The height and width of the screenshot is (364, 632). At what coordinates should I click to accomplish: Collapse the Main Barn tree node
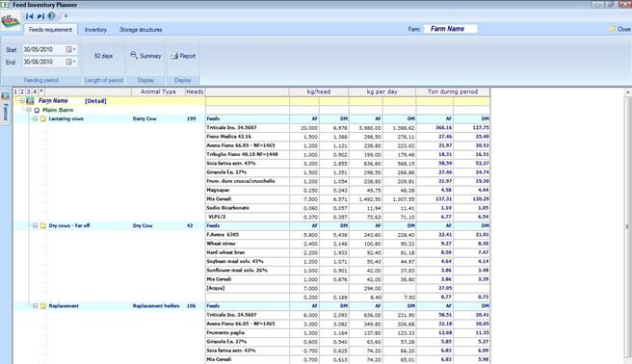(x=29, y=110)
